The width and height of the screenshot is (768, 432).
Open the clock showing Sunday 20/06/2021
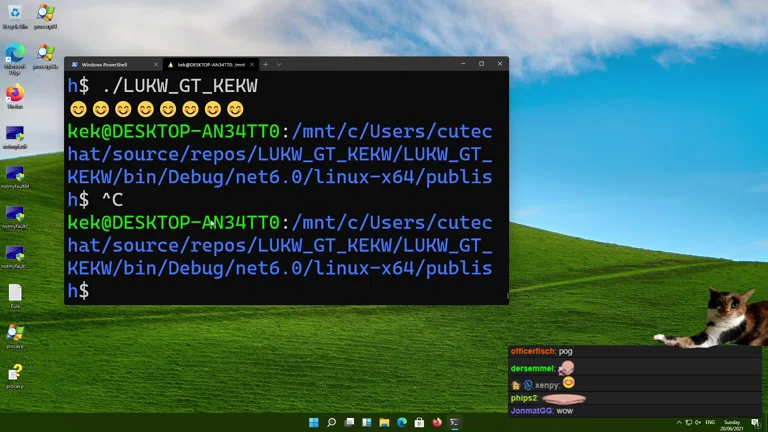(732, 425)
